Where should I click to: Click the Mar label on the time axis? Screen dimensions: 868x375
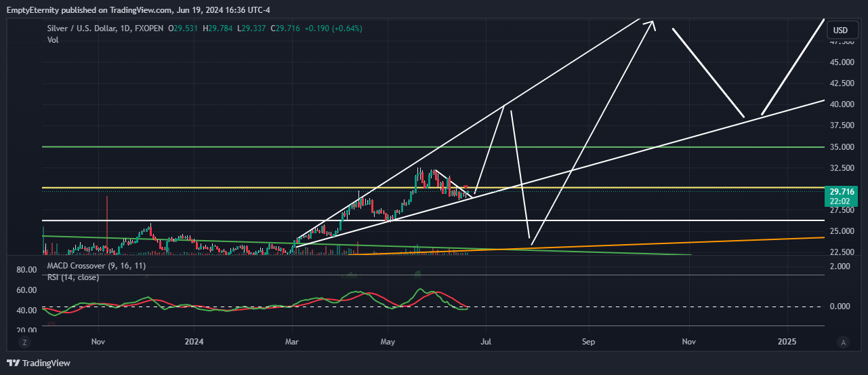coord(292,342)
